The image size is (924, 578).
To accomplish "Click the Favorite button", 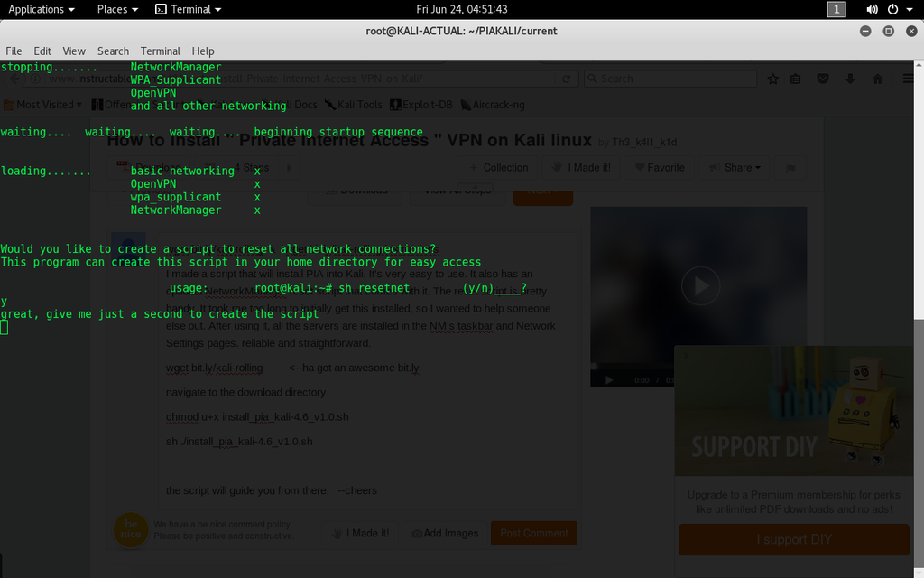I will coord(660,168).
